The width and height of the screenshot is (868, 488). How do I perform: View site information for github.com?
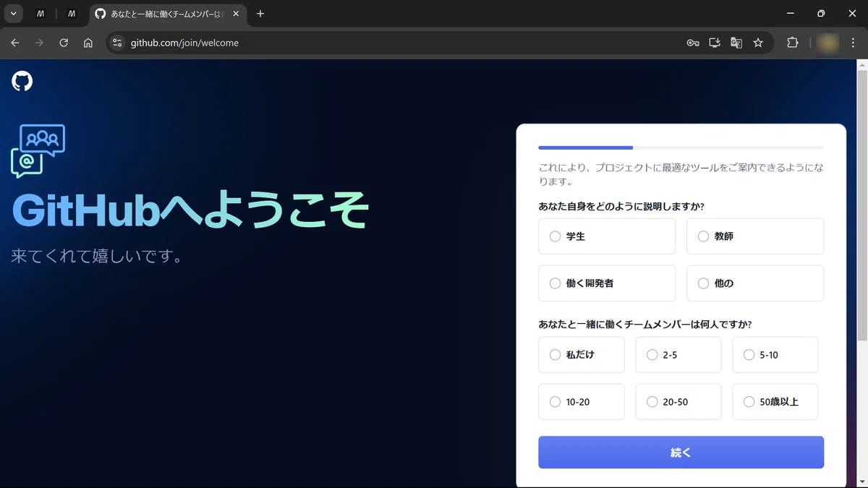pos(118,43)
